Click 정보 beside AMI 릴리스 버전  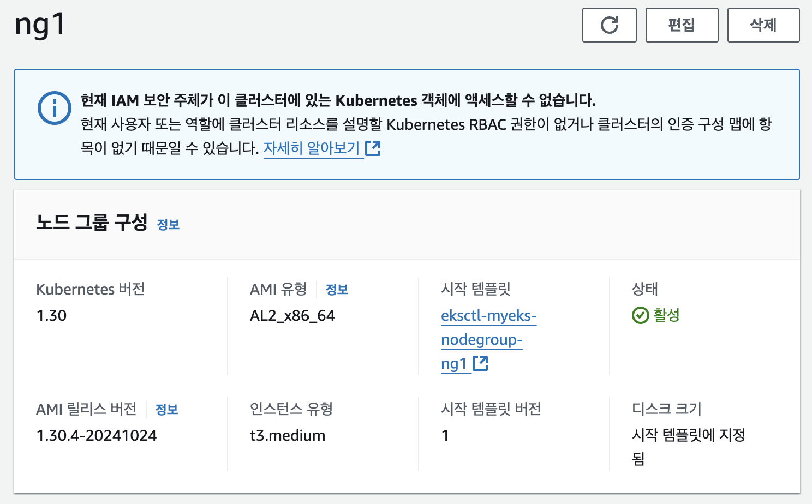point(166,410)
